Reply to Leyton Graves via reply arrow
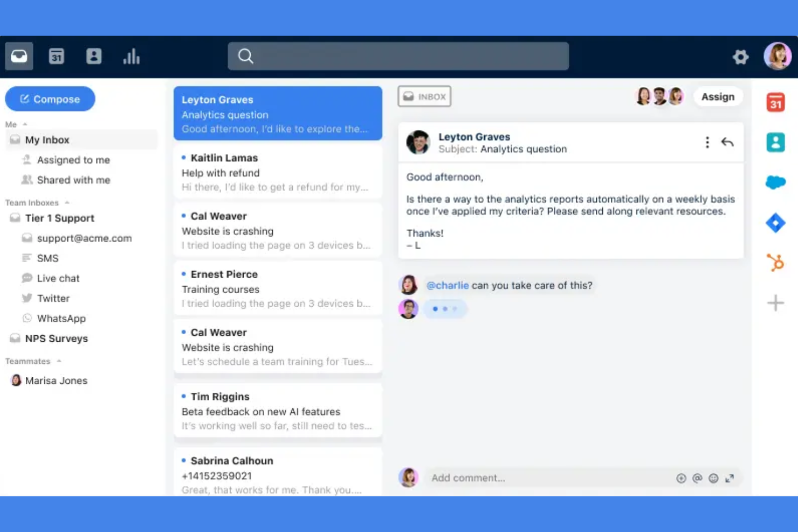This screenshot has width=798, height=532. [727, 142]
